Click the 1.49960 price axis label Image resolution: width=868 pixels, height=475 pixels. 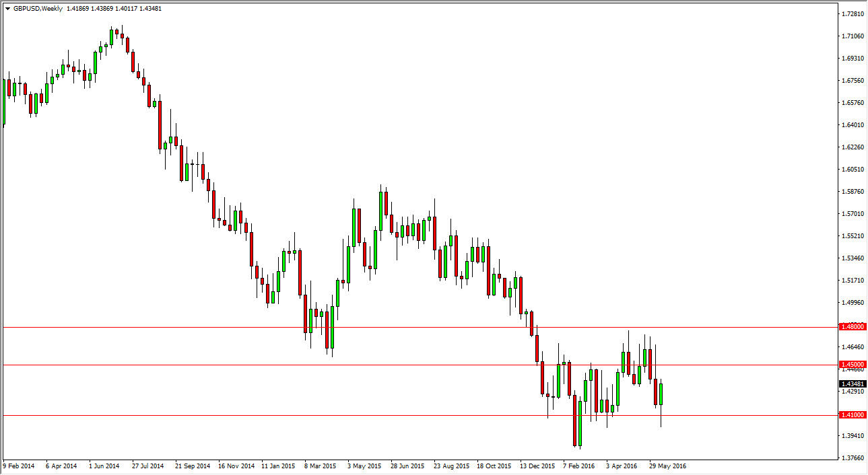(x=853, y=302)
